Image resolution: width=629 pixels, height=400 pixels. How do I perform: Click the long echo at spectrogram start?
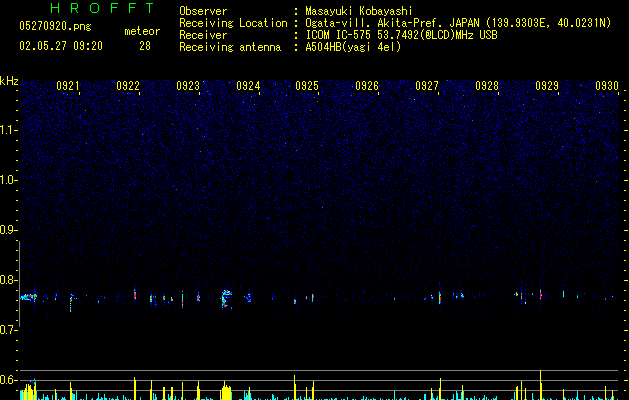[28, 297]
